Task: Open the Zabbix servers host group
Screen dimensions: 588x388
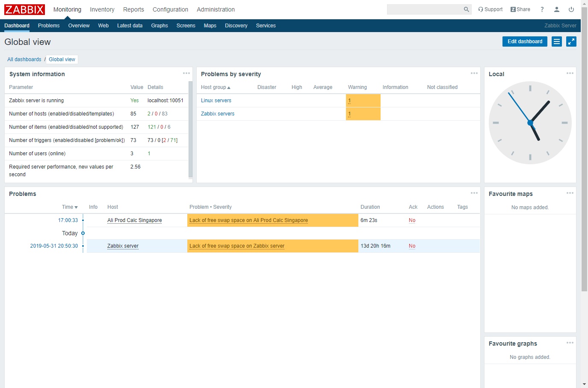Action: (218, 114)
